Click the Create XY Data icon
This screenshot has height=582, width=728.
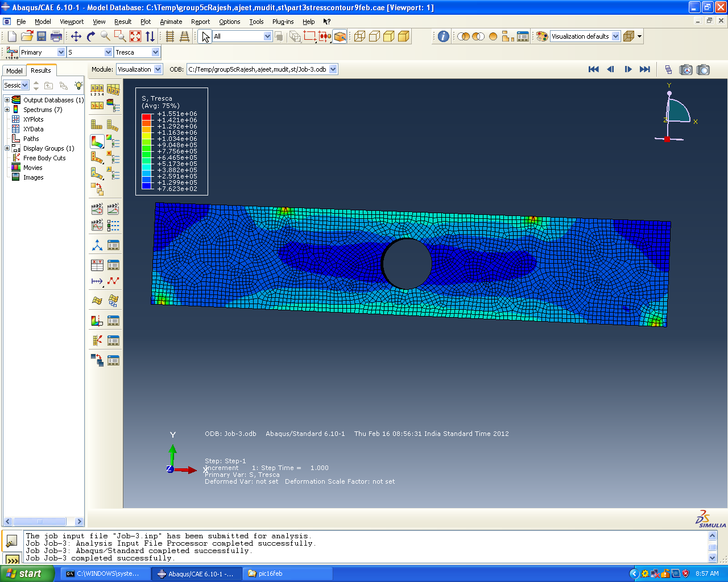coord(97,265)
